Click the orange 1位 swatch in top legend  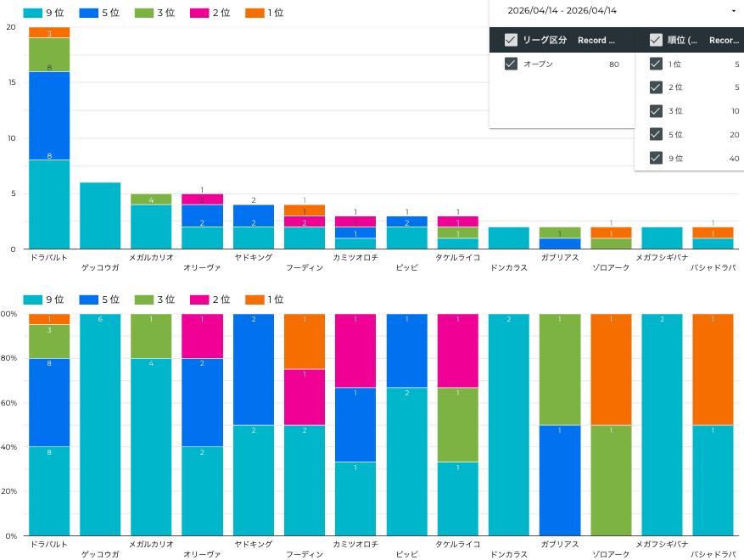tap(254, 13)
